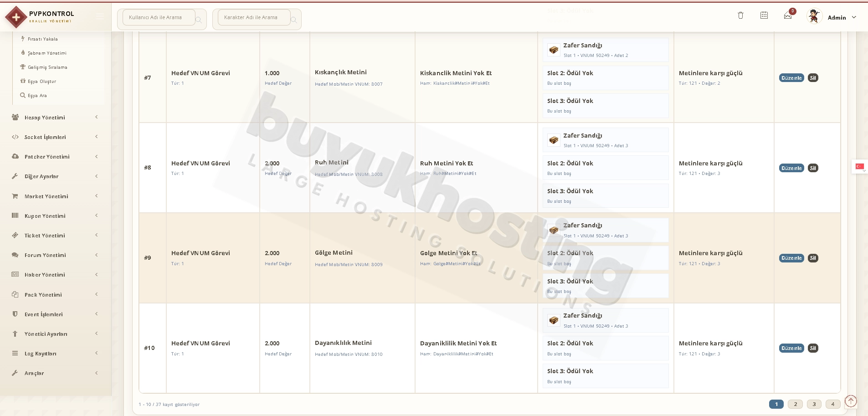Click Düzenle button for row #7
Viewport: 868px width, 416px height.
click(791, 78)
